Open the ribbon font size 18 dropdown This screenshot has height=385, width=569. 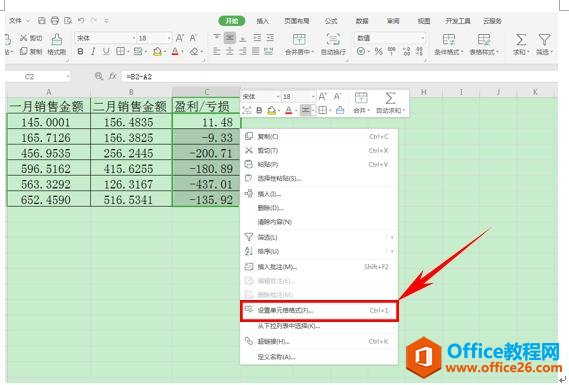[x=169, y=38]
